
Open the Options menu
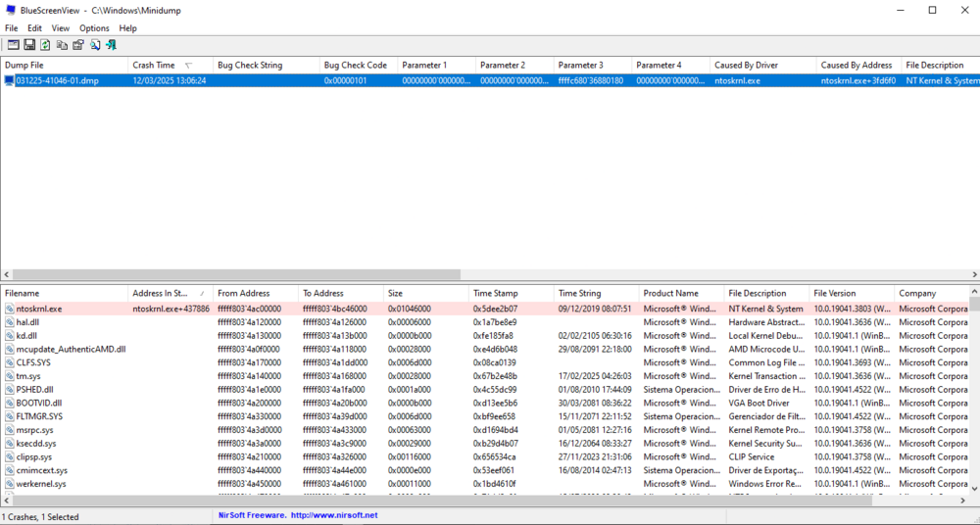[x=94, y=28]
